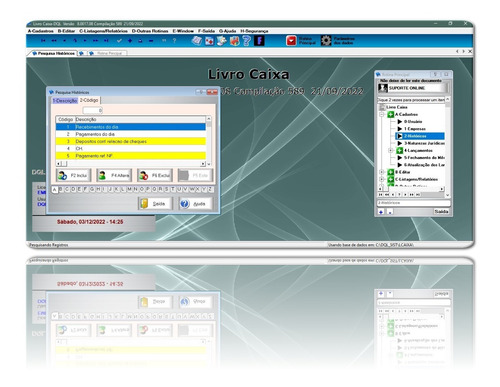Select 3-Naturezas Jurídicas tree item

click(424, 143)
